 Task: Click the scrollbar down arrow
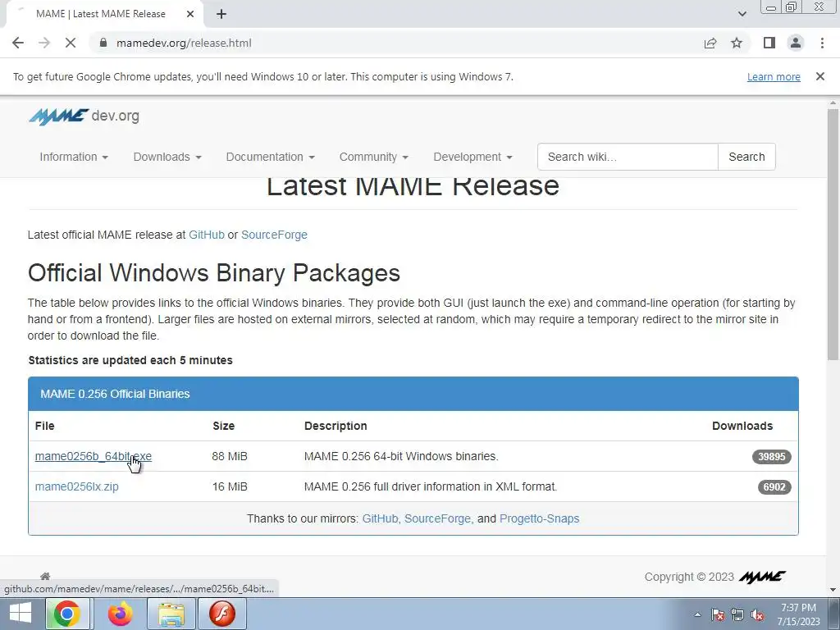833,591
